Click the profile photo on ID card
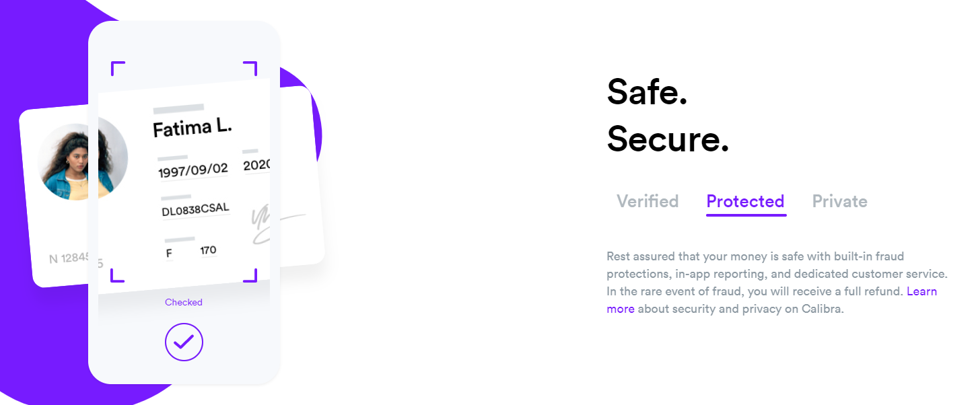The width and height of the screenshot is (980, 405). point(82,161)
